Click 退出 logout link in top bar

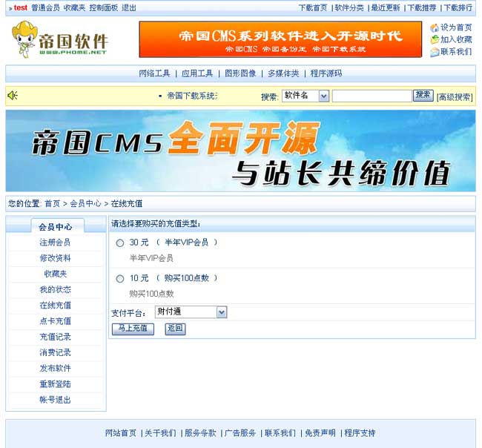point(129,7)
